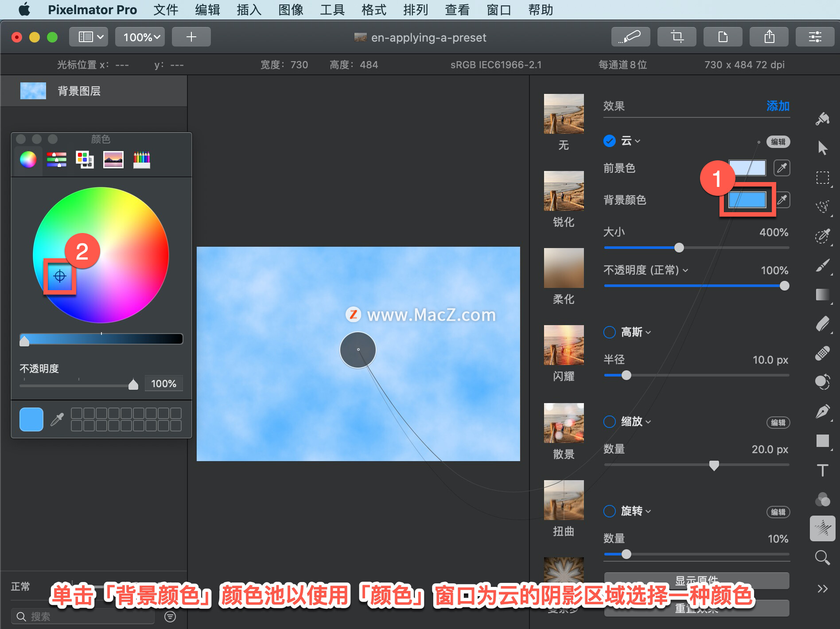Open the tool options sliders button
The image size is (840, 629).
[815, 37]
